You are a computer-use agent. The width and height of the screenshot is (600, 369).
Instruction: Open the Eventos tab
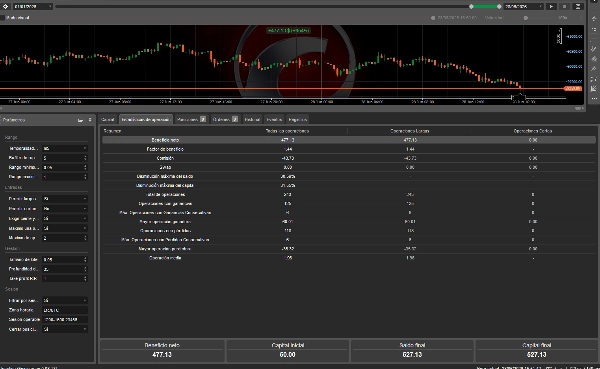274,119
